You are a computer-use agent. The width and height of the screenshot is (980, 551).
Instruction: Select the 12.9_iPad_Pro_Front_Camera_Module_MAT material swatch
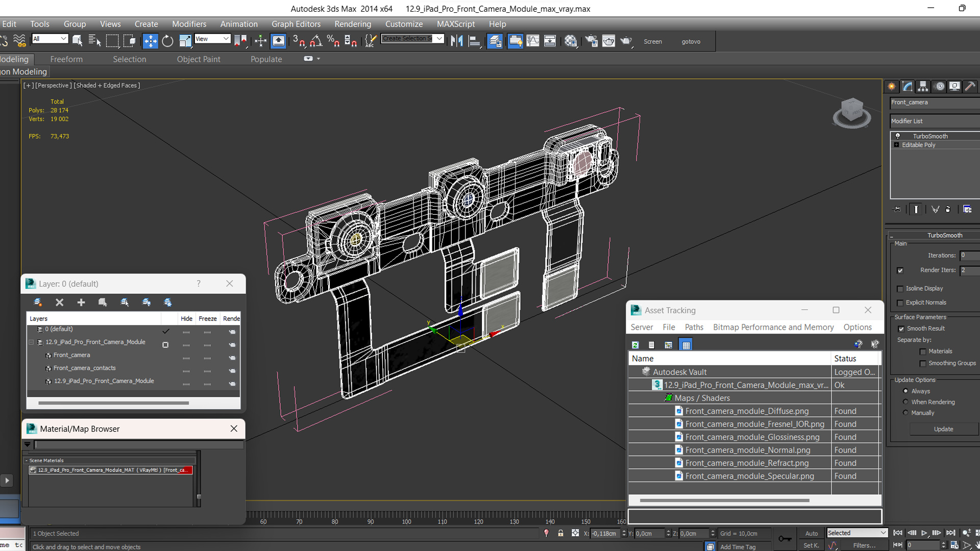click(x=111, y=470)
